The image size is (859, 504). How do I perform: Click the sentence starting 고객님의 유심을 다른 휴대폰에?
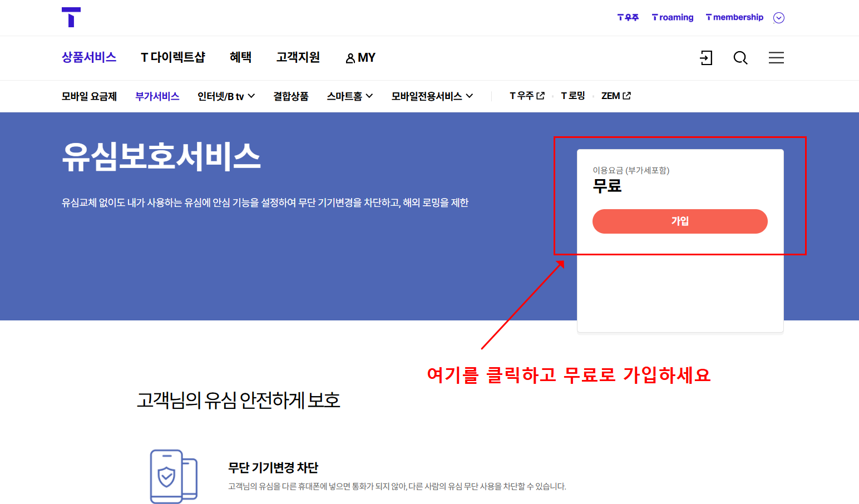tap(397, 486)
